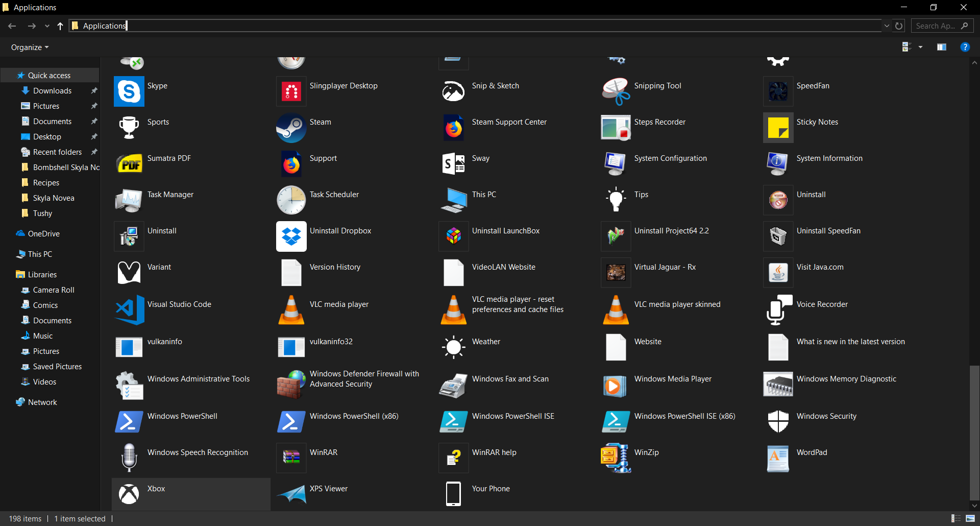Select the WinRAR books icon
Image resolution: width=980 pixels, height=526 pixels.
tap(291, 458)
